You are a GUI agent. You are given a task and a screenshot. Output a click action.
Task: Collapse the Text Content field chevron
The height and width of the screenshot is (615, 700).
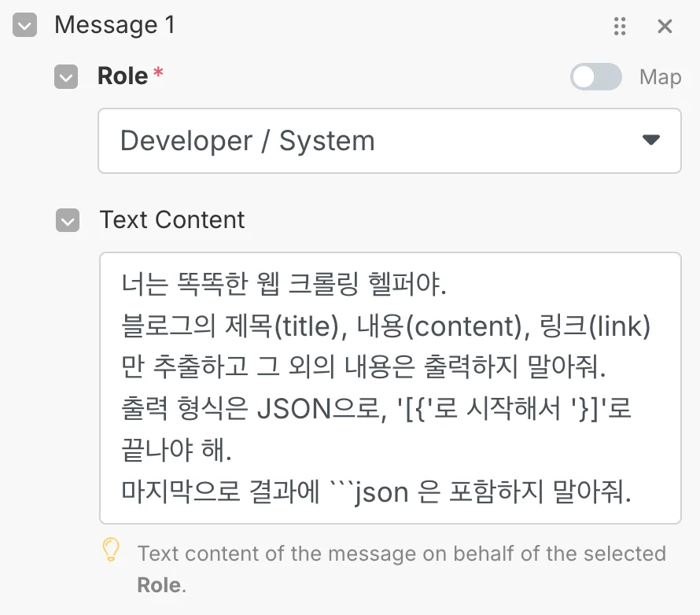pos(68,221)
